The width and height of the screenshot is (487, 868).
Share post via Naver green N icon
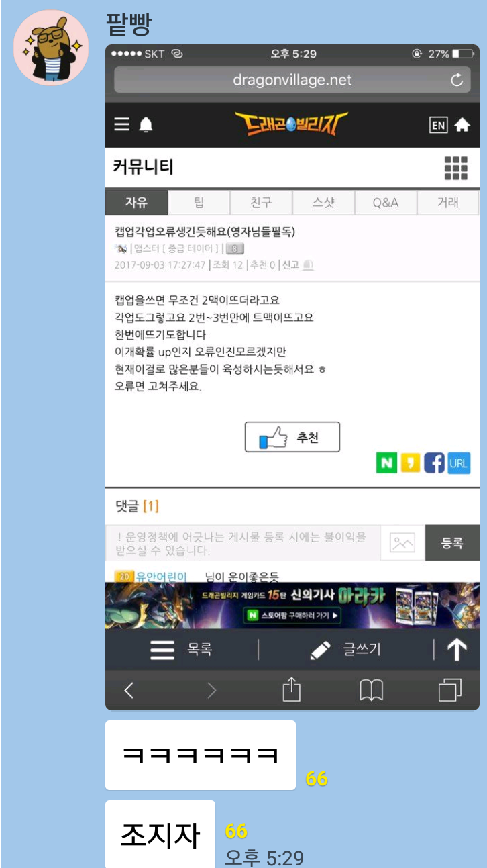click(386, 463)
